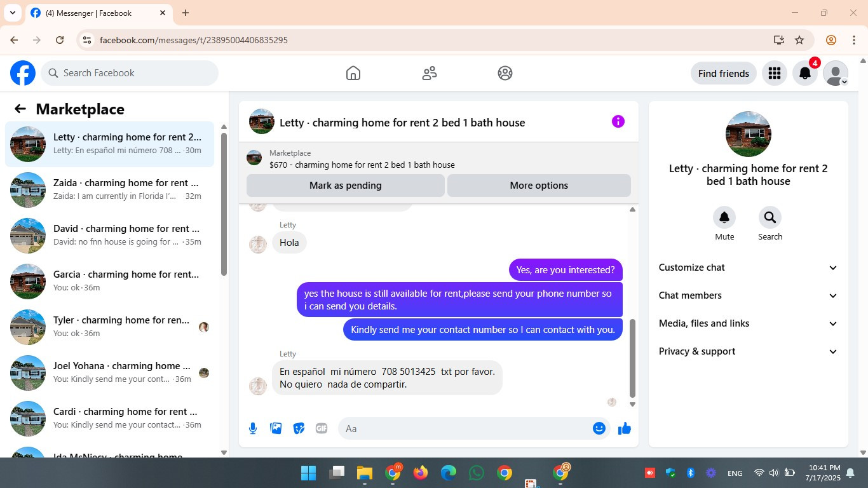Expand the Privacy & support section
The image size is (868, 488).
click(x=749, y=351)
